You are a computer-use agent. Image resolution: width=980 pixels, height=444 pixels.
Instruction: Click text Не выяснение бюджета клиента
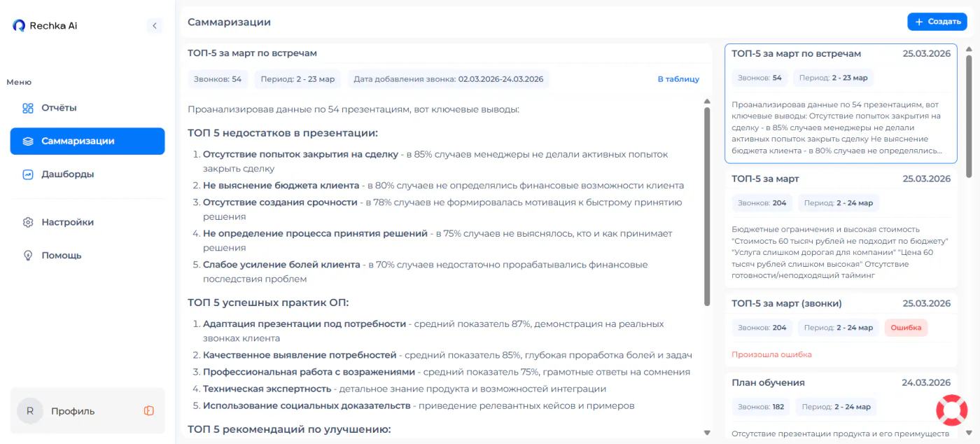pyautogui.click(x=281, y=186)
